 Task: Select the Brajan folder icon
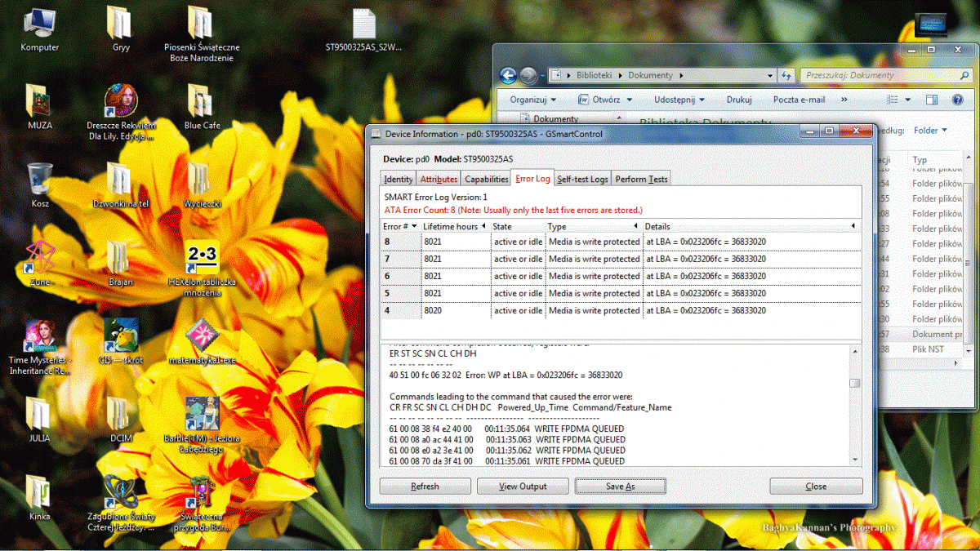[x=120, y=264]
